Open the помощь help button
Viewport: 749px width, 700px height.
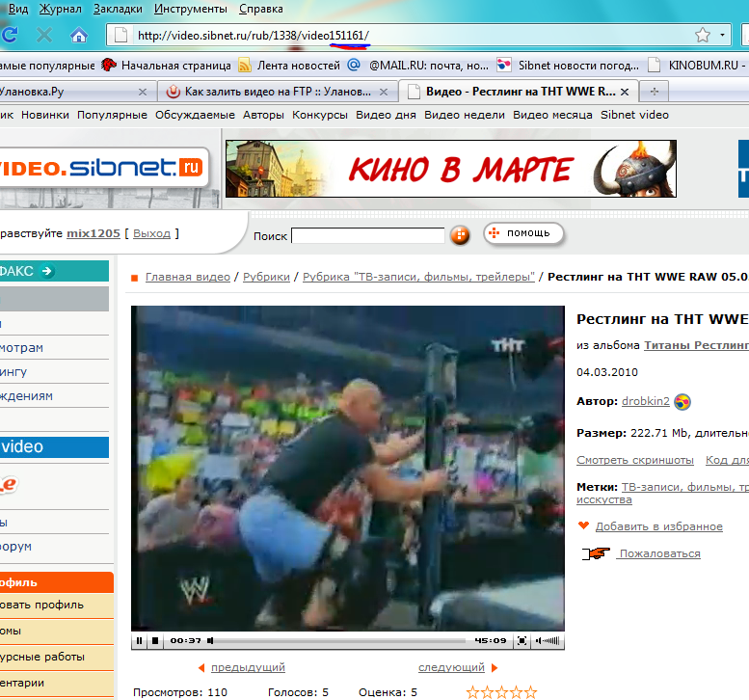523,233
